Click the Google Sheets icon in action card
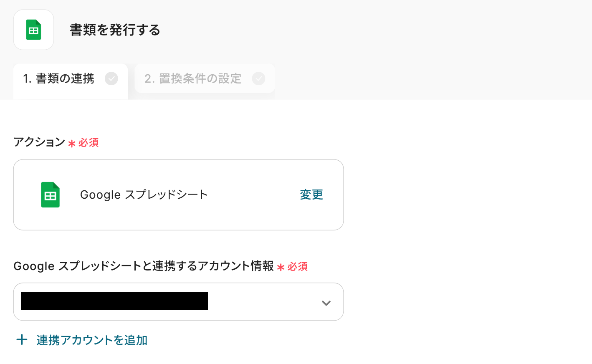The width and height of the screenshot is (592, 364). pyautogui.click(x=51, y=195)
